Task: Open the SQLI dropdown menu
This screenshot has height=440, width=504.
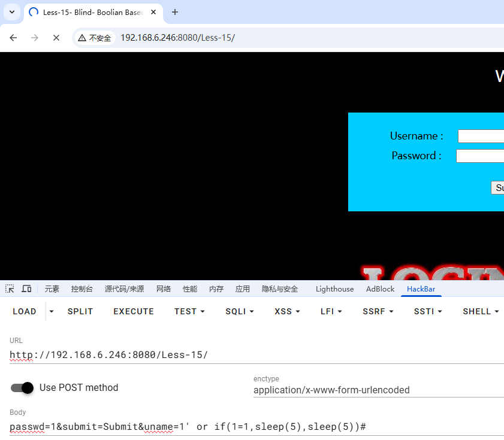Action: click(240, 311)
